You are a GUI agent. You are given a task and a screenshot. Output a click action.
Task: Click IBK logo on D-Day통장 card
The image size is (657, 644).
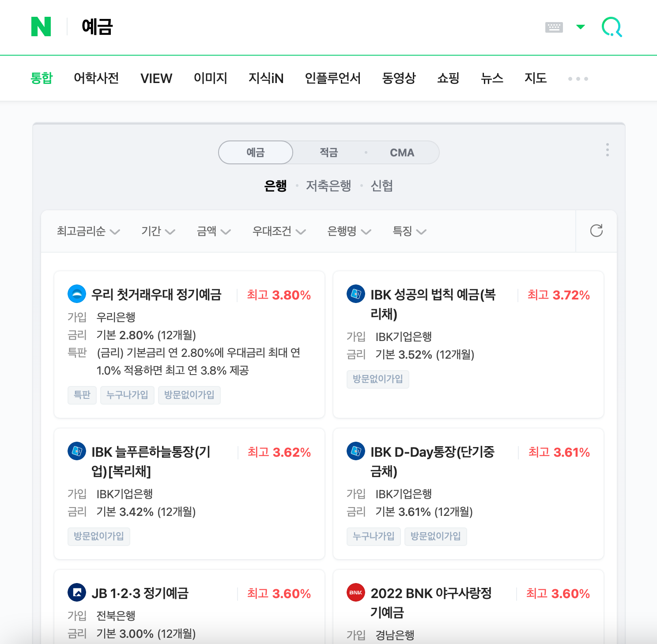pyautogui.click(x=356, y=451)
